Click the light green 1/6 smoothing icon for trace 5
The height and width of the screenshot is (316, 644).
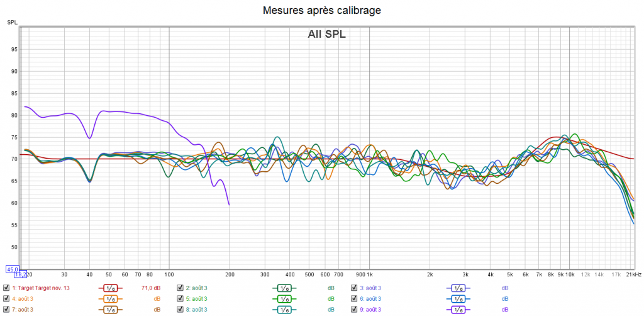point(283,299)
